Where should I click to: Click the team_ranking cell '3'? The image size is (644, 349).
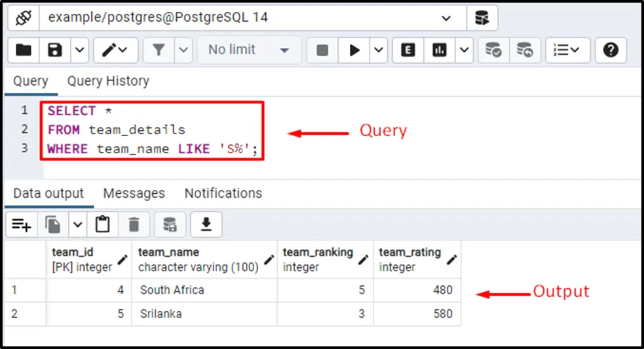click(326, 314)
